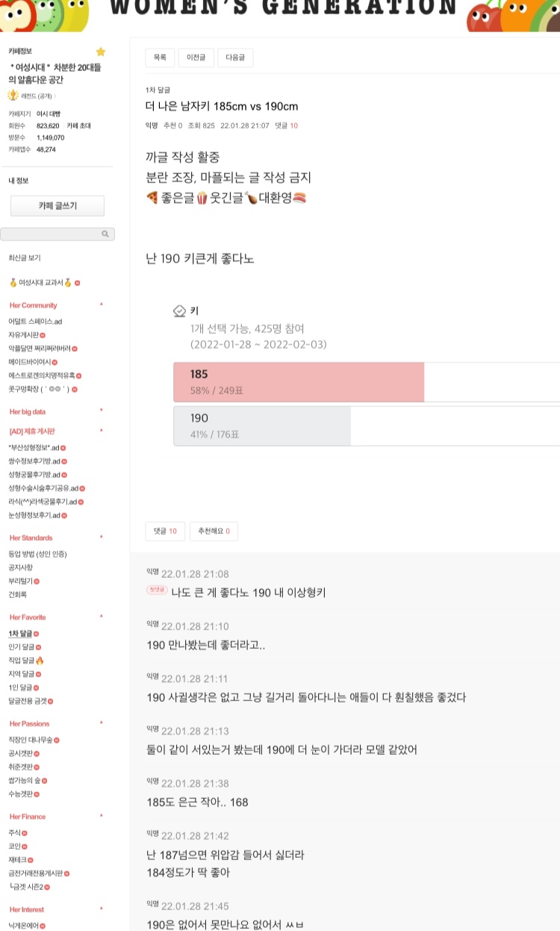Click the 첫댓글 badge on the first comment
Viewport: 560px width, 931px height.
tap(157, 591)
